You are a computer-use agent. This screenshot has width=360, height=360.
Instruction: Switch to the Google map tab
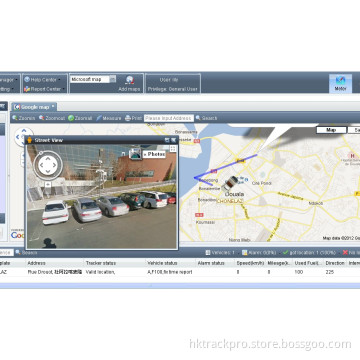pyautogui.click(x=34, y=107)
